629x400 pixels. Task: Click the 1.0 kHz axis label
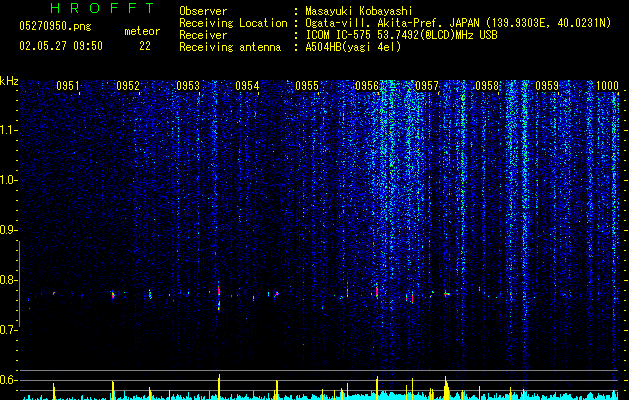coord(8,180)
